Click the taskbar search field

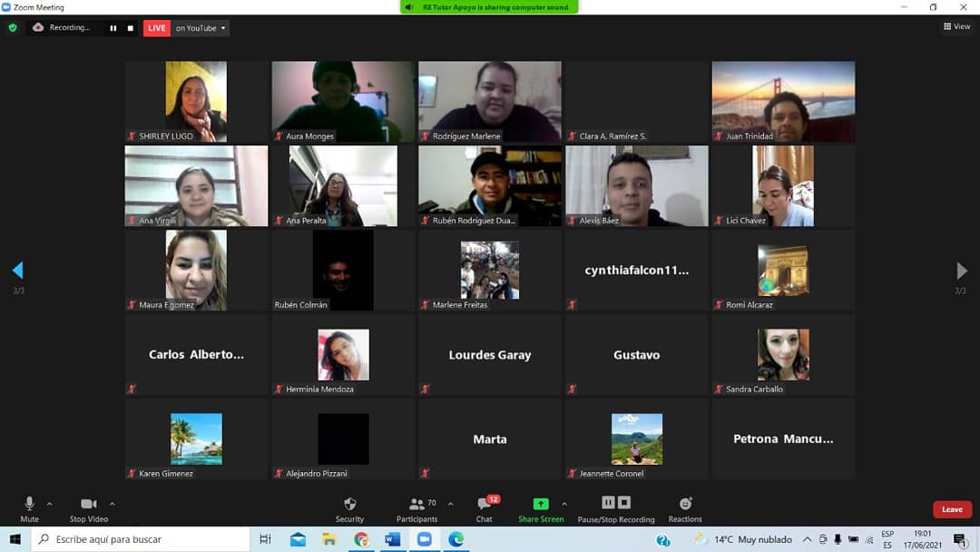[141, 539]
